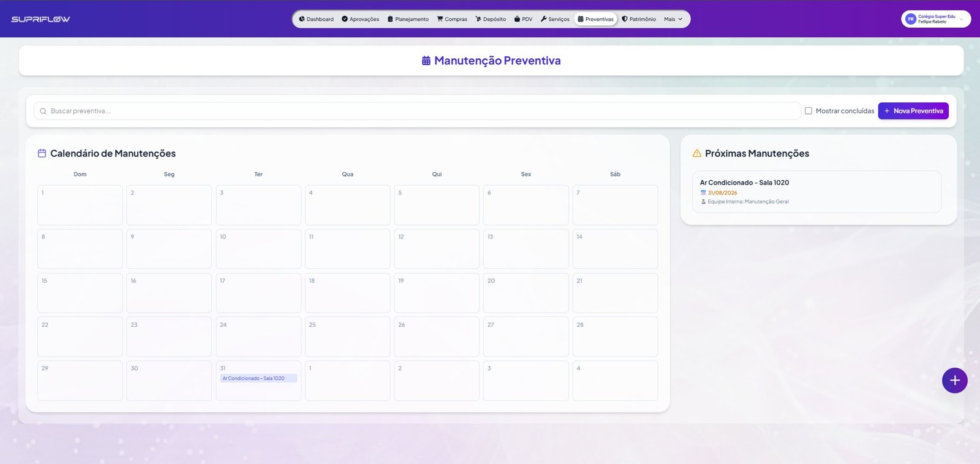980x464 pixels.
Task: Open the PDV page
Action: [x=523, y=19]
